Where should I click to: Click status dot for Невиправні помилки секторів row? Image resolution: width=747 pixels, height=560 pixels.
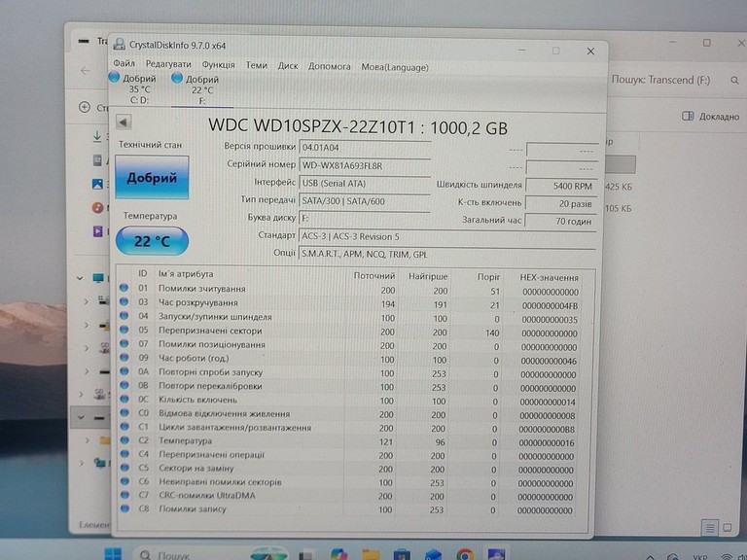pos(124,481)
